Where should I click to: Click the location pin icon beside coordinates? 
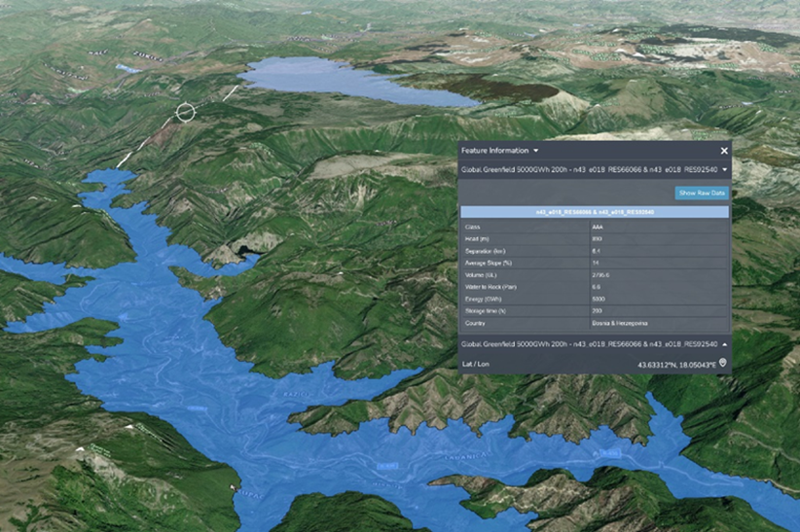(722, 364)
